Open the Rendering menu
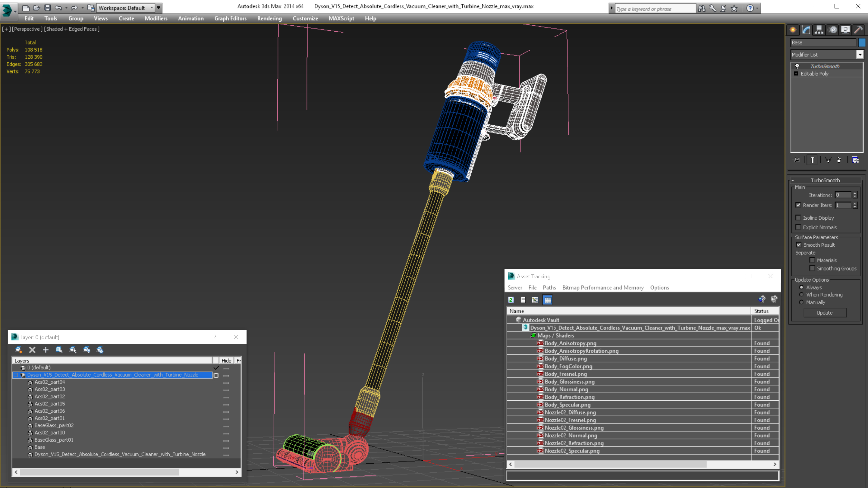 269,18
